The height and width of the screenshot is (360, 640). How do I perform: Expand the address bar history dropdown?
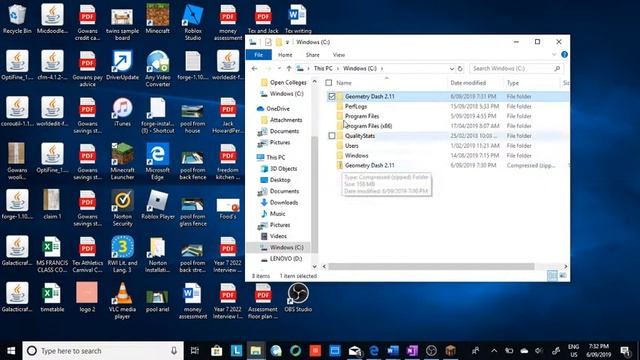[x=451, y=69]
